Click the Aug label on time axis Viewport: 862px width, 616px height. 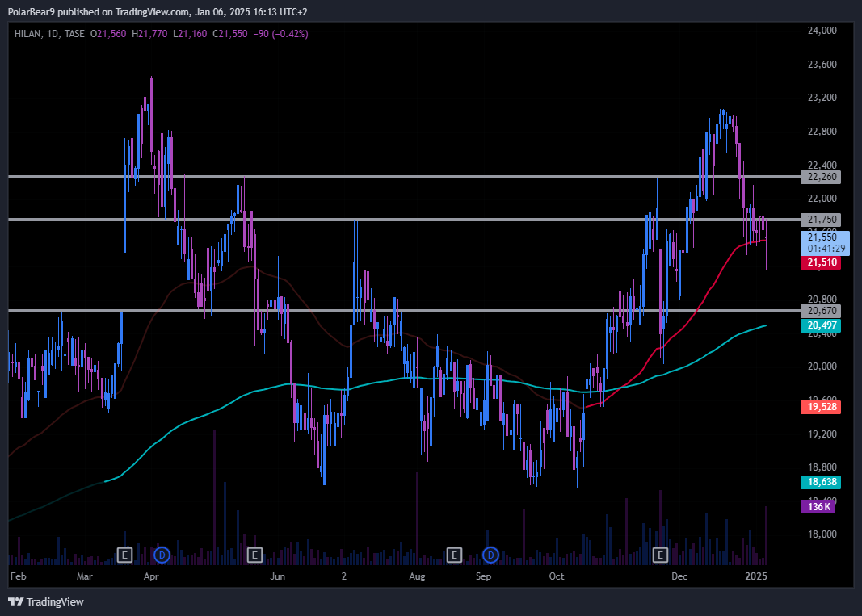pos(417,576)
